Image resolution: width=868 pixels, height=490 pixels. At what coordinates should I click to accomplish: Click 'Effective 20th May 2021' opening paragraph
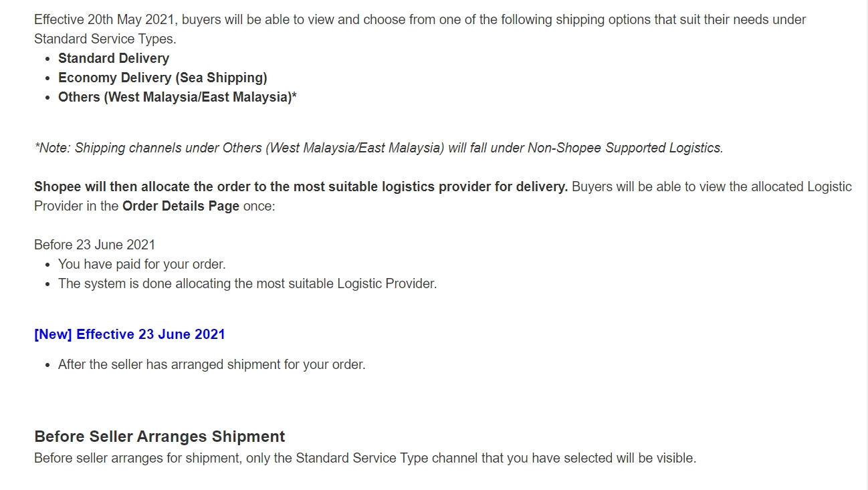pos(420,29)
